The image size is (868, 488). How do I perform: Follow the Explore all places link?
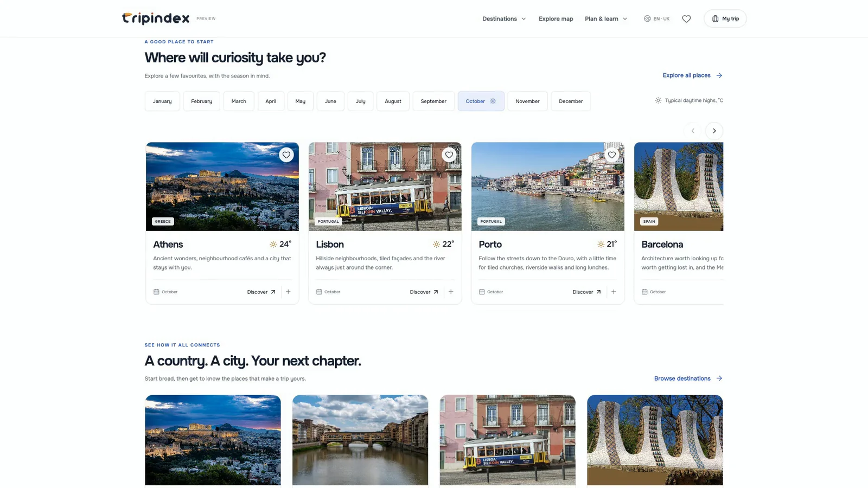click(692, 75)
